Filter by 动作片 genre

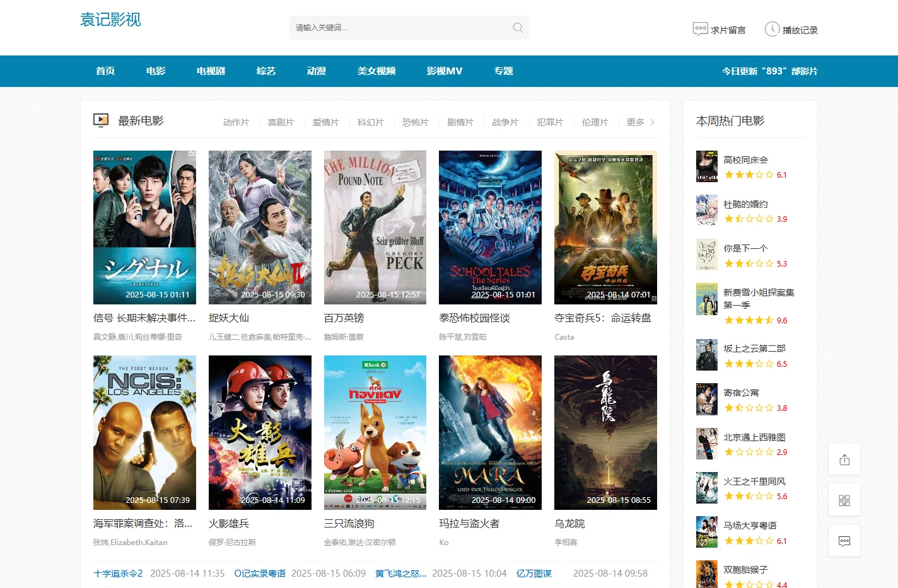pos(236,122)
